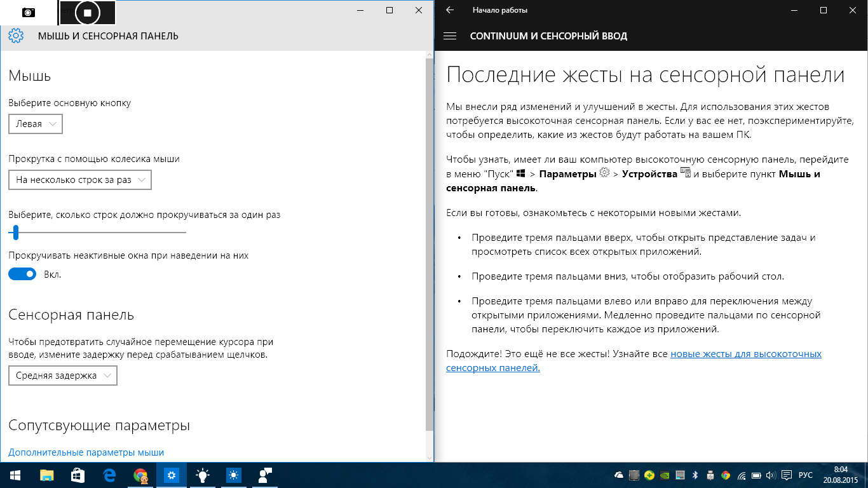Click the grid-pattern tray icon
The width and height of the screenshot is (868, 488).
coord(634,475)
